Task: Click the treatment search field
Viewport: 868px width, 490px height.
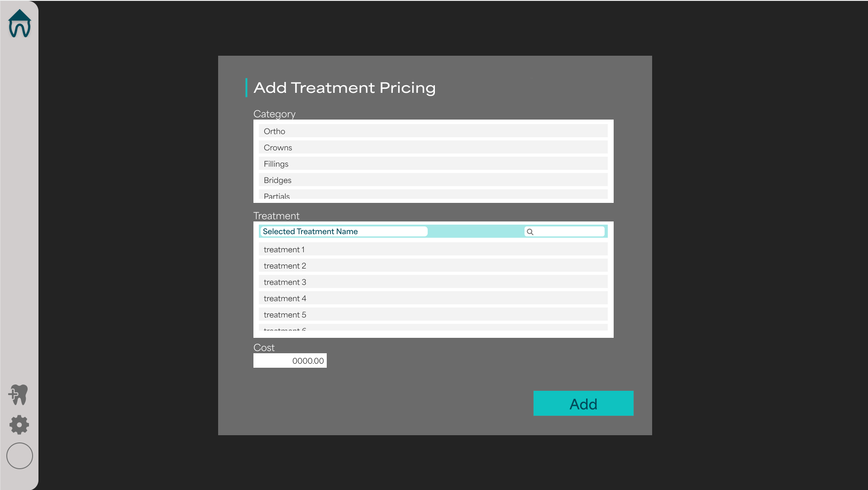Action: tap(564, 232)
